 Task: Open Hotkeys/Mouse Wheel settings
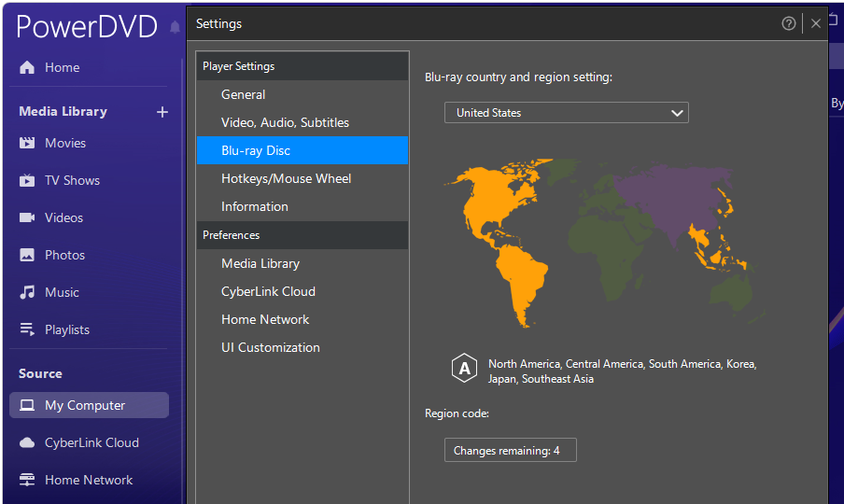[x=302, y=178]
